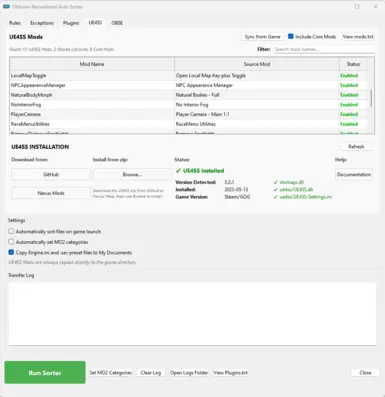The image size is (385, 397).
Task: Click Enabled status for PlayerCamera
Action: point(349,114)
